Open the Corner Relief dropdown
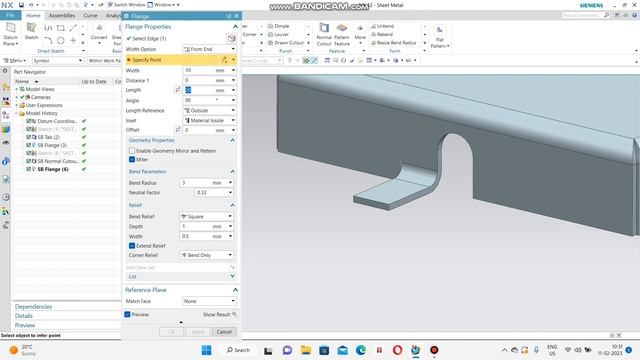The image size is (640, 360). tap(207, 255)
